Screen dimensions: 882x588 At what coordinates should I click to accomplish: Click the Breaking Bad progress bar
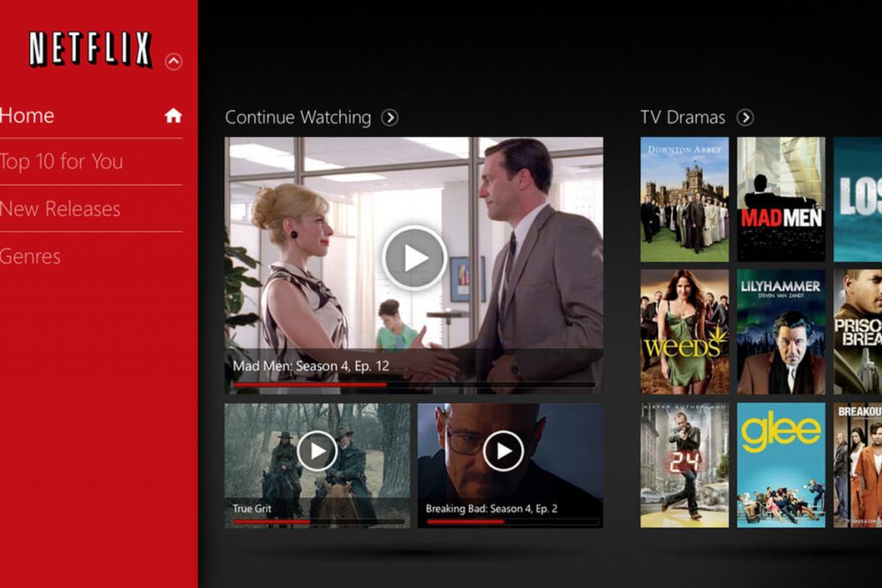pos(512,522)
